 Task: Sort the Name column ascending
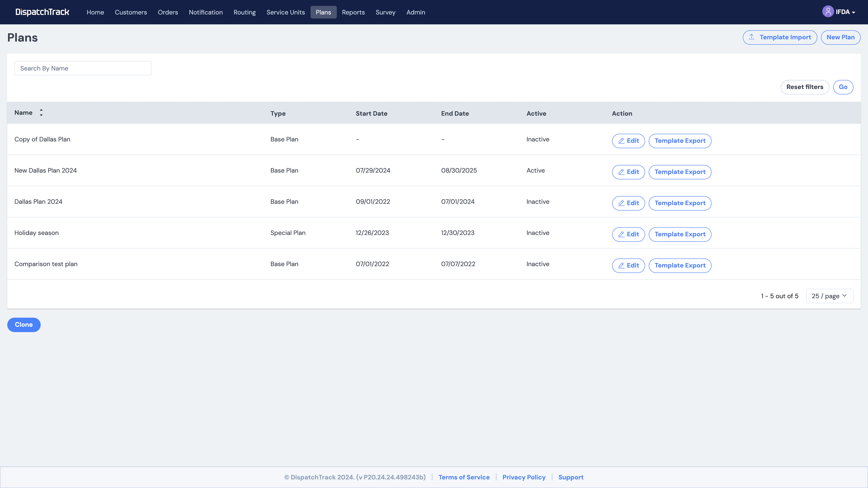pyautogui.click(x=41, y=110)
